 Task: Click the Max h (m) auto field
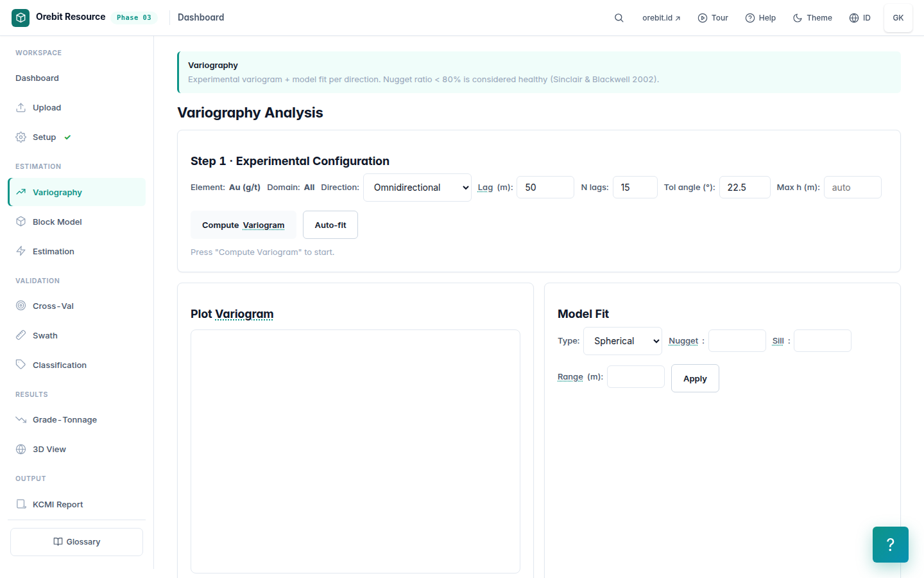(x=853, y=188)
